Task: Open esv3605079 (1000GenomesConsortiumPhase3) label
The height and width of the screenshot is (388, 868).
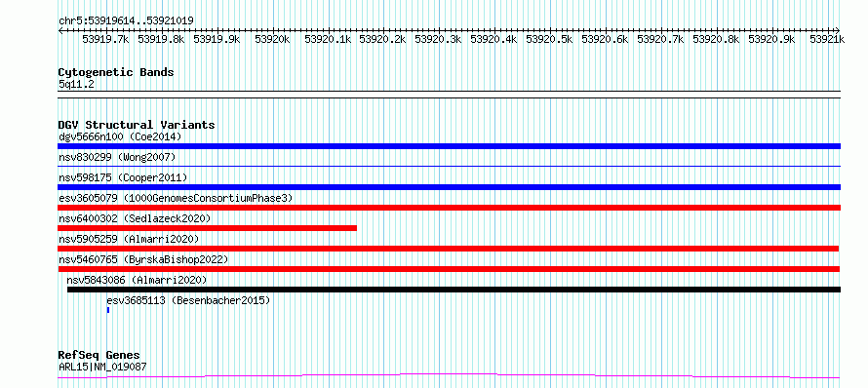Action: (176, 198)
